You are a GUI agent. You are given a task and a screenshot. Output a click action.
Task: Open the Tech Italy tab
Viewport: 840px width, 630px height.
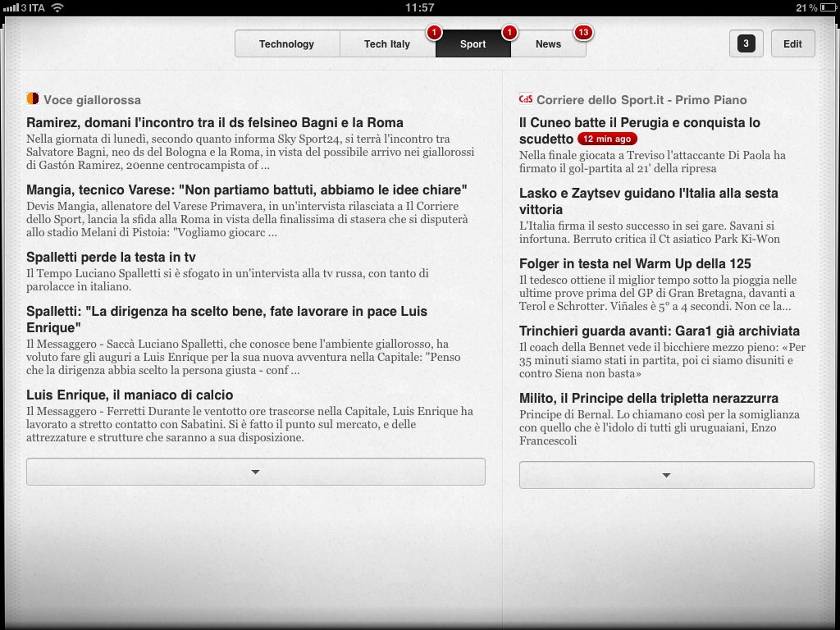coord(387,44)
